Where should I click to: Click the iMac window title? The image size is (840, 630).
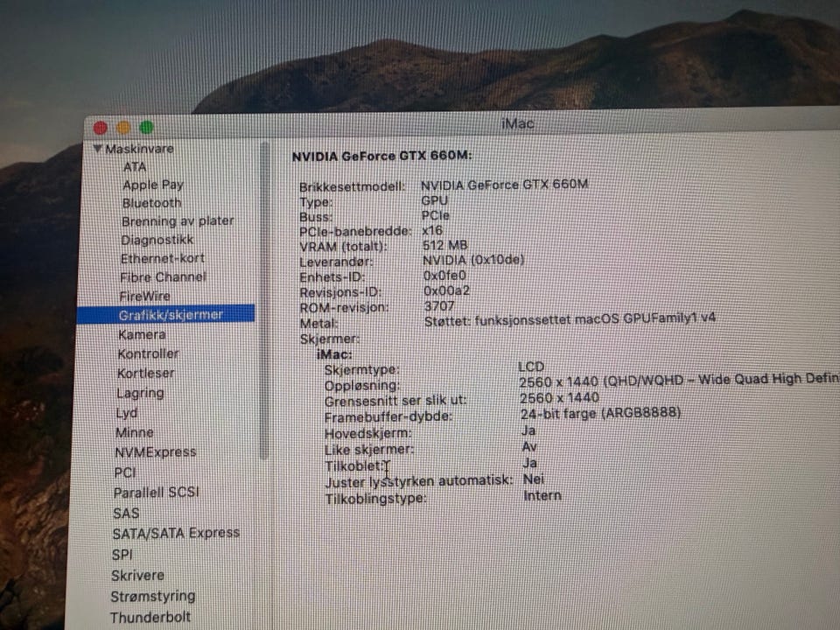(x=517, y=123)
